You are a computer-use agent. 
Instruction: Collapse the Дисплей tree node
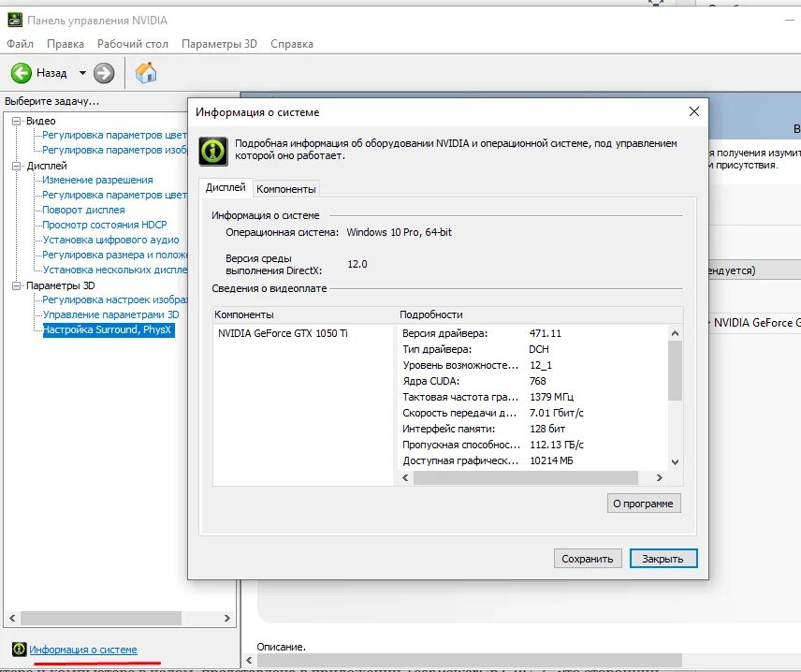click(x=16, y=166)
